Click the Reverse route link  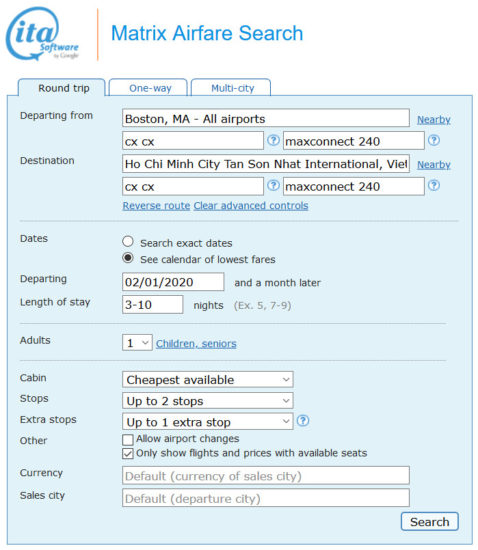156,206
